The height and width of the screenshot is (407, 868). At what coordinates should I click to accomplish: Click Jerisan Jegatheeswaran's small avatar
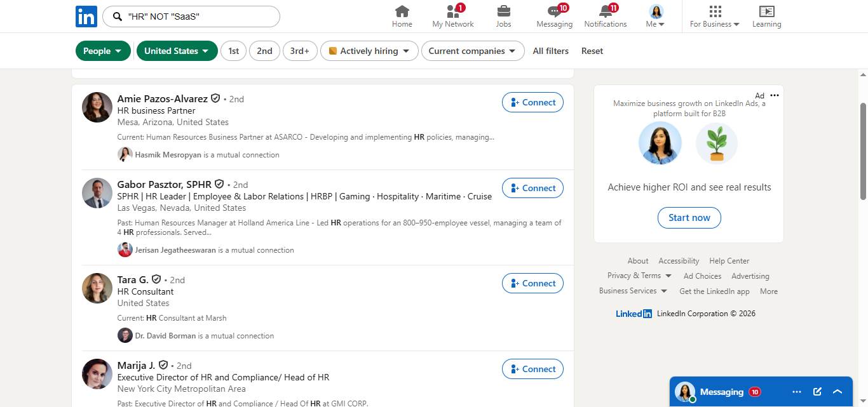coord(125,250)
